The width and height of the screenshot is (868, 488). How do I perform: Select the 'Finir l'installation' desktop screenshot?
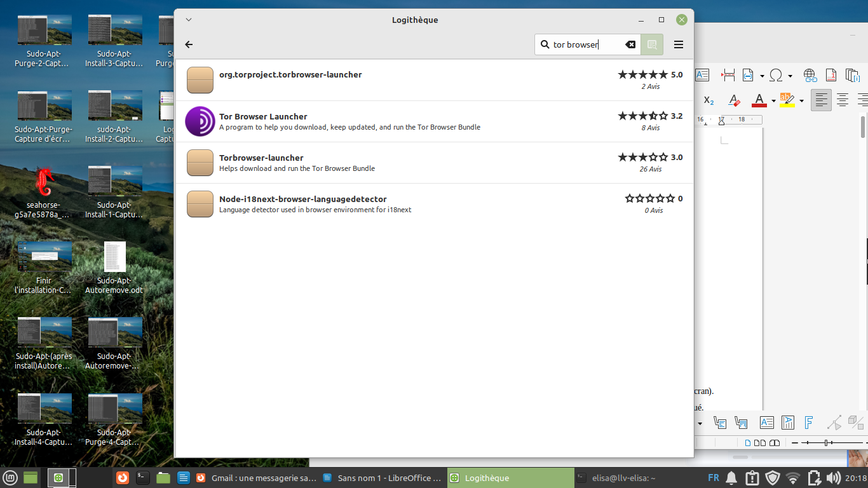(44, 268)
